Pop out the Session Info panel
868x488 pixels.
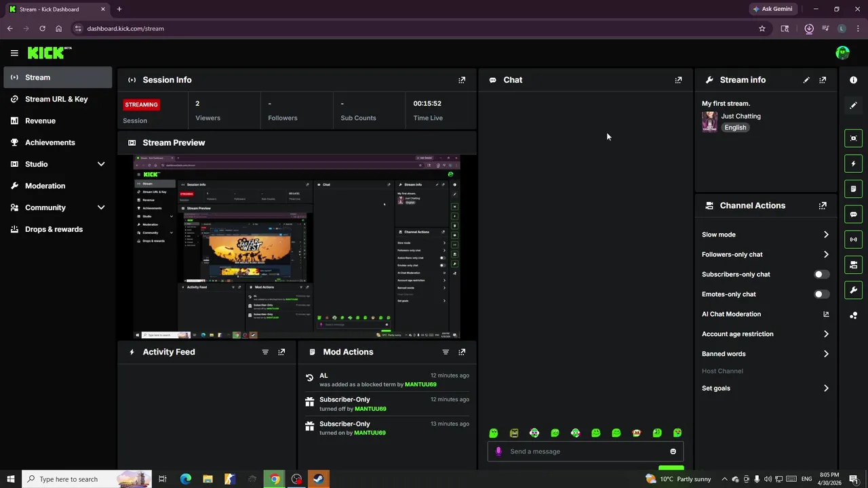(462, 80)
